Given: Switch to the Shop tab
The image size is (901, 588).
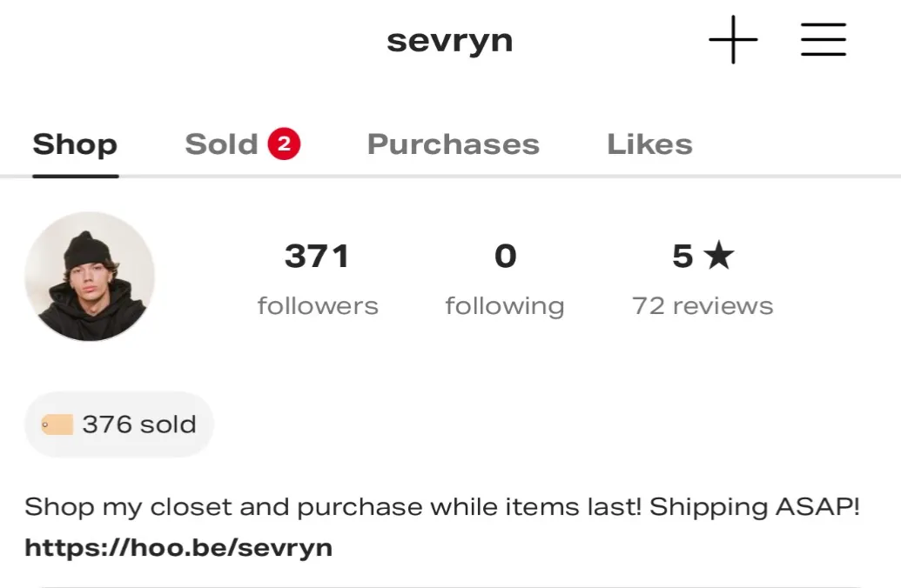Looking at the screenshot, I should click(x=75, y=144).
